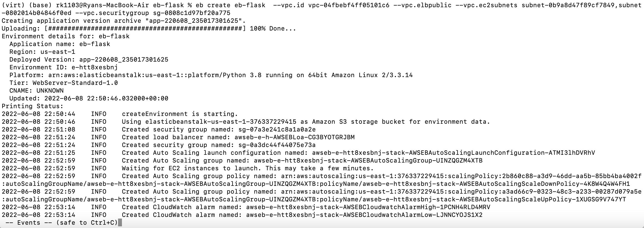
Task: Click the Tier value WebServer-Standard-1.0
Action: (x=75, y=83)
